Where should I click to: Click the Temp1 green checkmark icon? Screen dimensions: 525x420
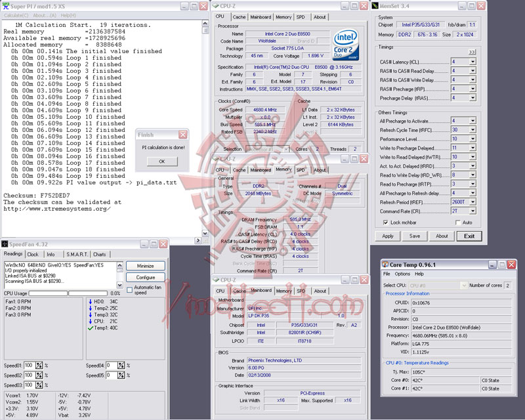(x=90, y=328)
